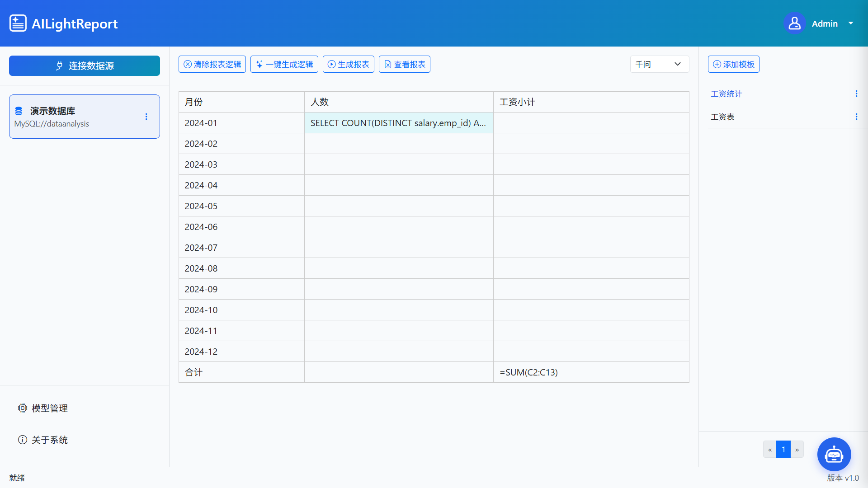The height and width of the screenshot is (488, 868).
Task: Open the 模型管理 settings icon in the sidebar
Action: pos(23,408)
